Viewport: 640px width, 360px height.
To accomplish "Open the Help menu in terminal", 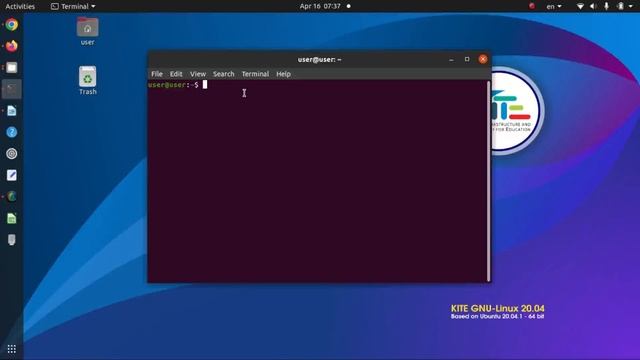I will coord(283,74).
